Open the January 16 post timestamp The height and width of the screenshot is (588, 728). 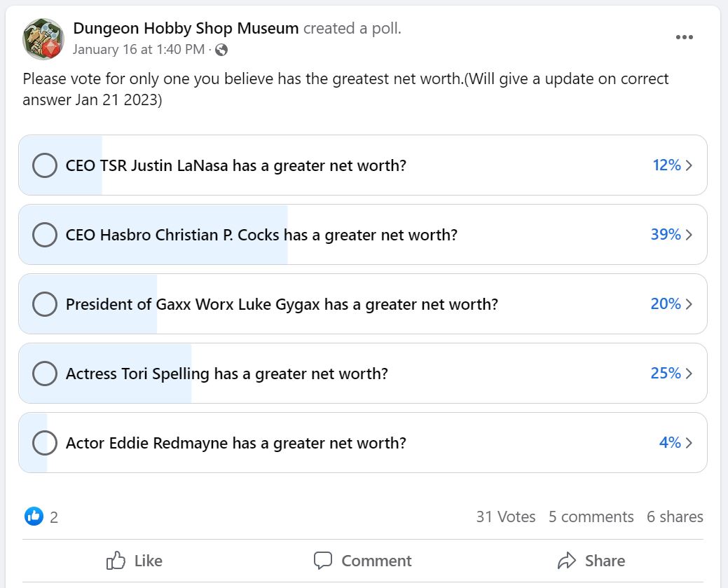tap(139, 50)
